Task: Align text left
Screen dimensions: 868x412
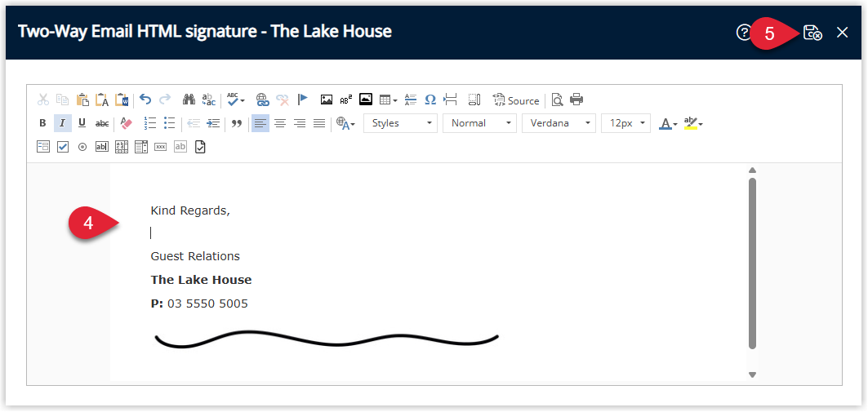Action: coord(260,123)
